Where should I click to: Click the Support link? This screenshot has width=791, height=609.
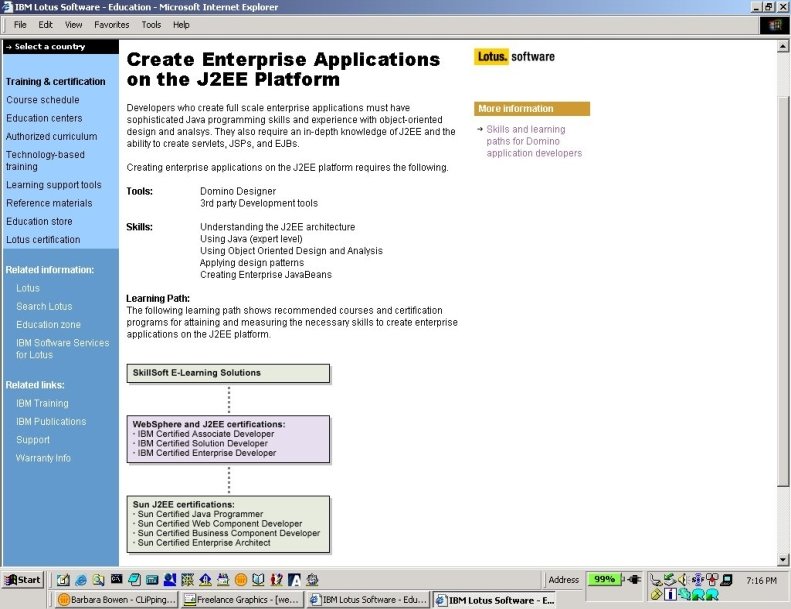pyautogui.click(x=33, y=439)
